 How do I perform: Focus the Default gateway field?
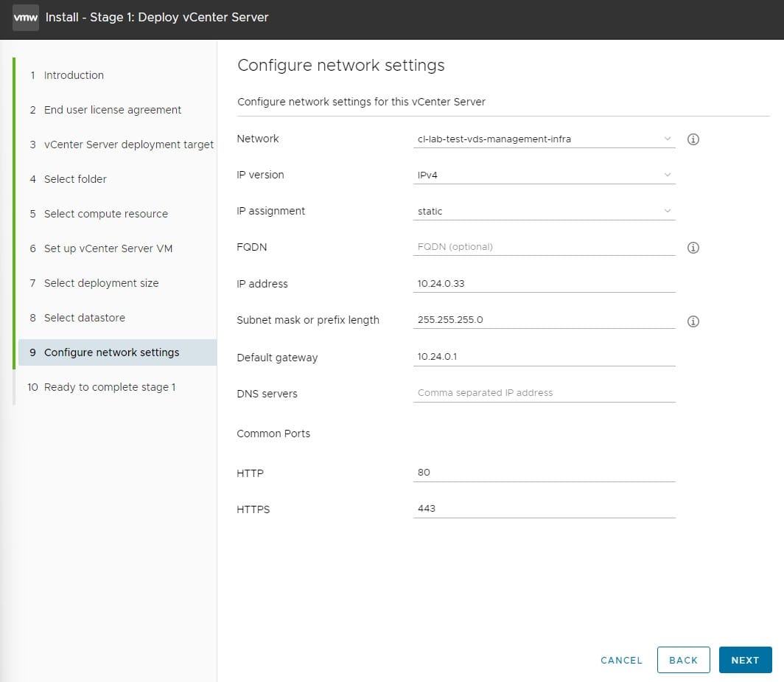(x=544, y=357)
